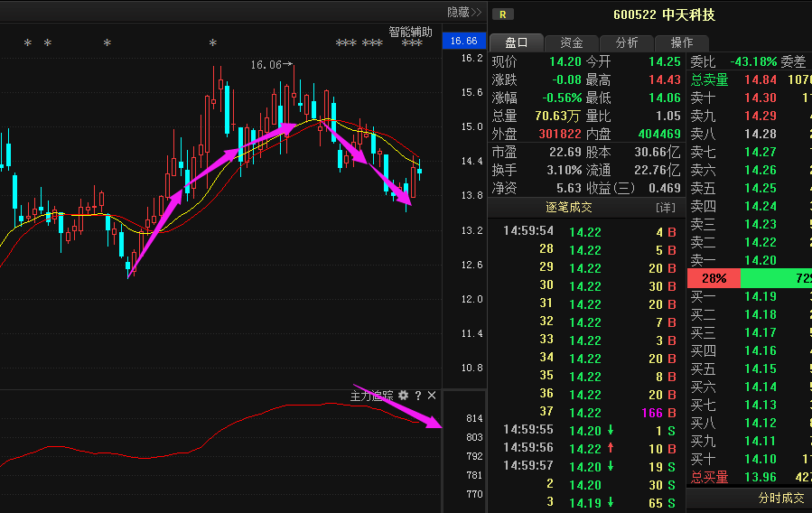Select 净资 value 5.63
Screen dimensions: 812x513
[569, 188]
